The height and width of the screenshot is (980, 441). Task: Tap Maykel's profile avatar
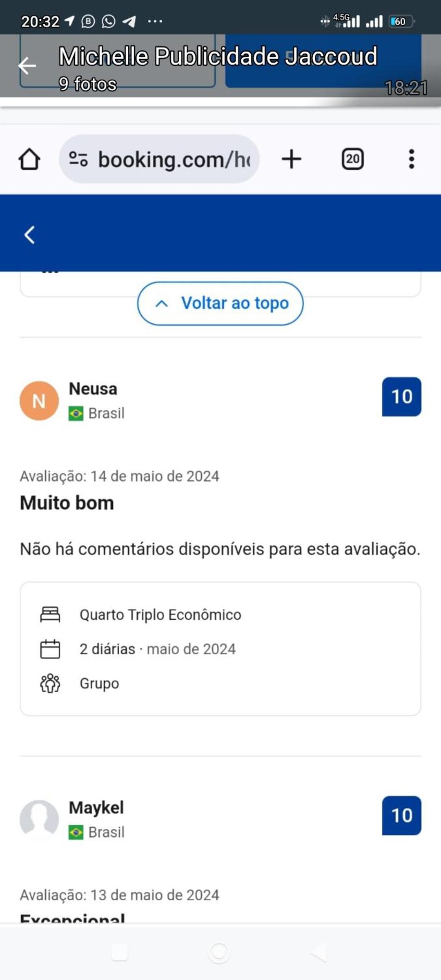(x=39, y=819)
